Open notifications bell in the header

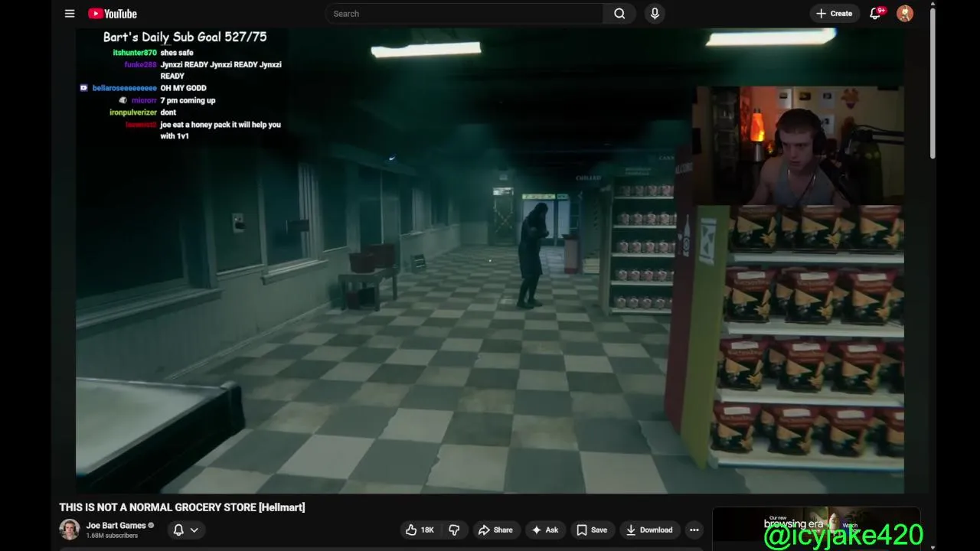pos(875,14)
